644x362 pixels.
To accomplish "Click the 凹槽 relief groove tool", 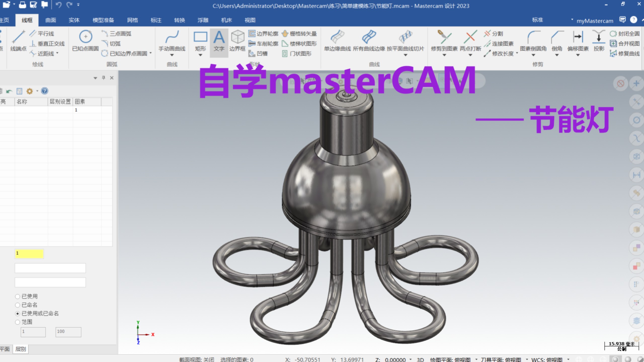I will click(x=258, y=53).
